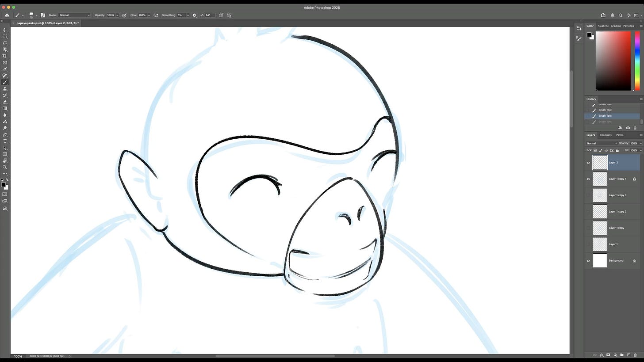Switch to the Channels tab
644x362 pixels.
tap(606, 135)
